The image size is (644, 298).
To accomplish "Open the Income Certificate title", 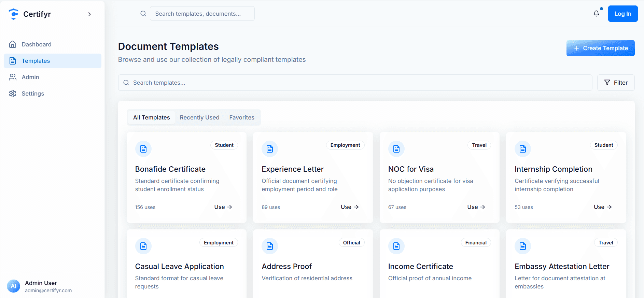I will pos(421,267).
